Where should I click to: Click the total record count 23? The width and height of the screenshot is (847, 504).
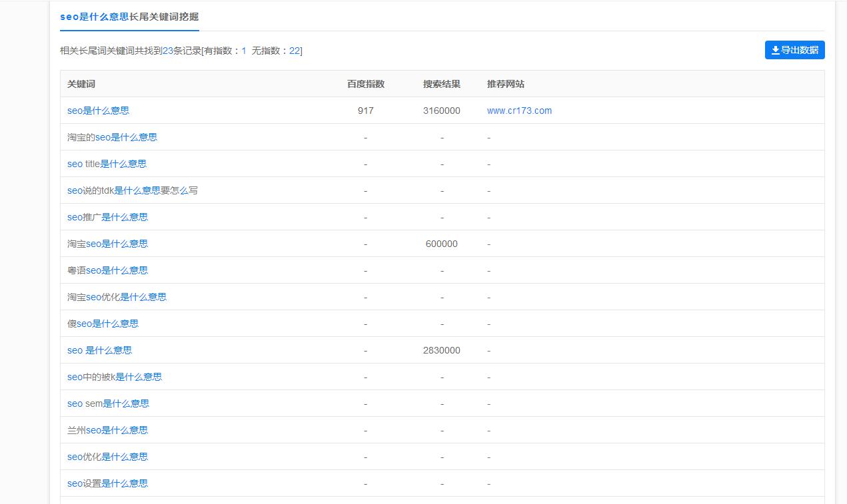click(168, 51)
